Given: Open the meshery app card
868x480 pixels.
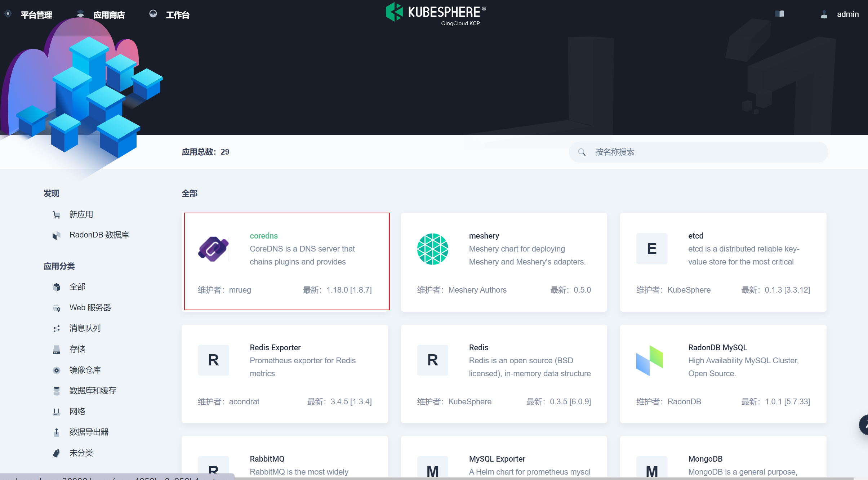Looking at the screenshot, I should click(504, 262).
